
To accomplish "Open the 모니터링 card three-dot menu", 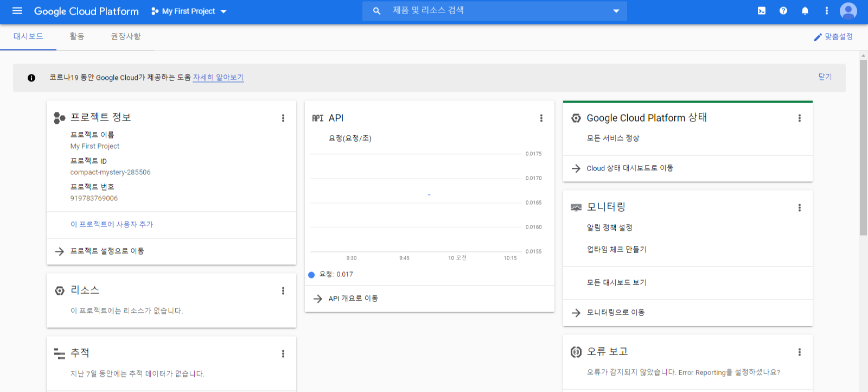I will [800, 207].
